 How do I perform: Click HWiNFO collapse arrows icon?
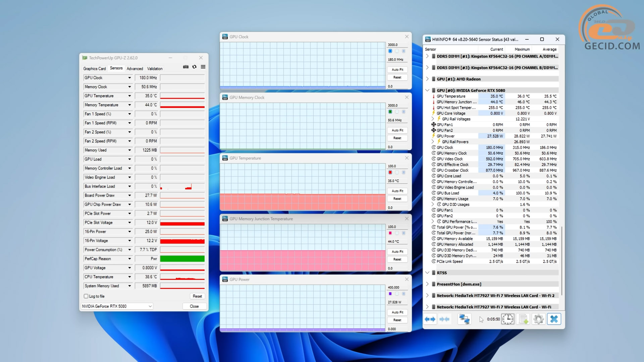pyautogui.click(x=444, y=319)
